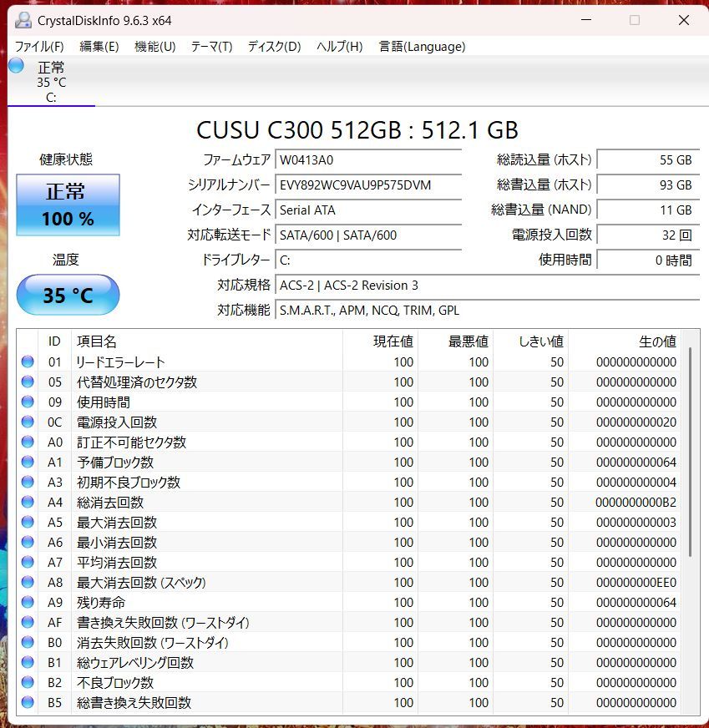Viewport: 709px width, 728px height.
Task: Click the total host writes value 93 GB
Action: [648, 185]
